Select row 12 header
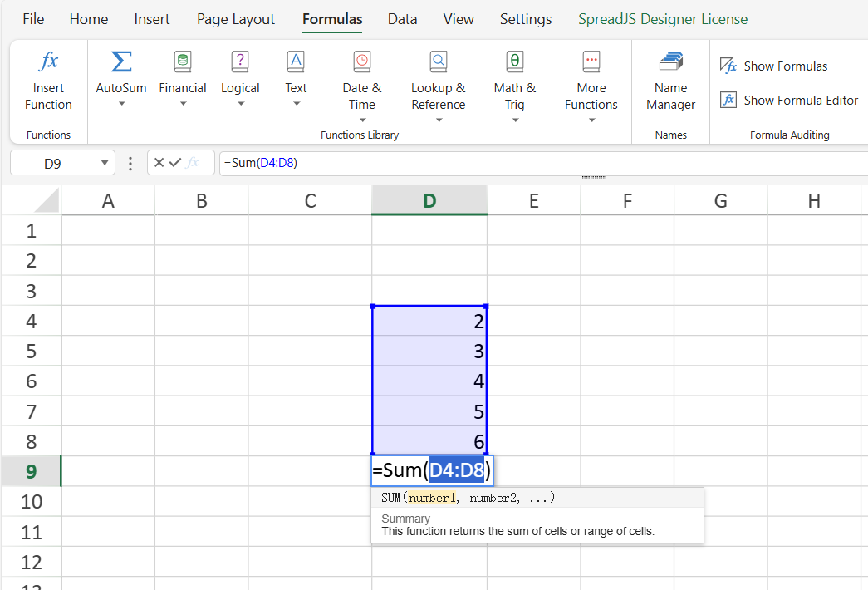The image size is (868, 590). 31,562
